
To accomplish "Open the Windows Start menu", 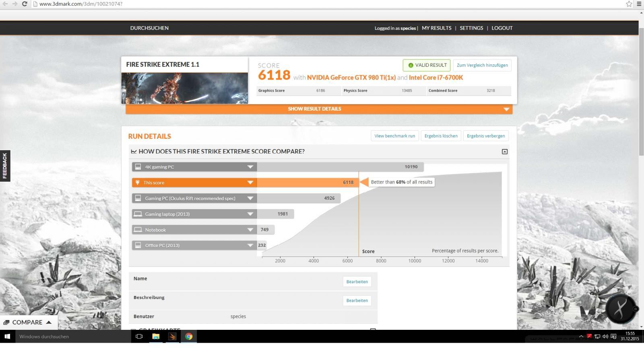I will point(7,336).
